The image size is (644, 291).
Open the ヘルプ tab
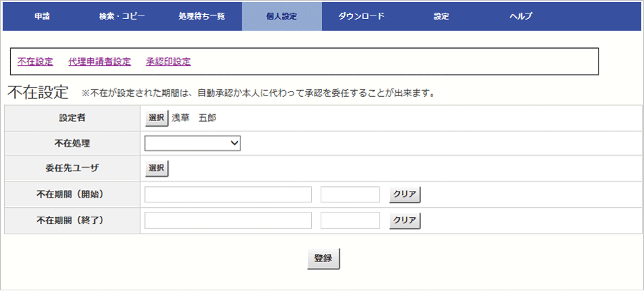pos(521,16)
